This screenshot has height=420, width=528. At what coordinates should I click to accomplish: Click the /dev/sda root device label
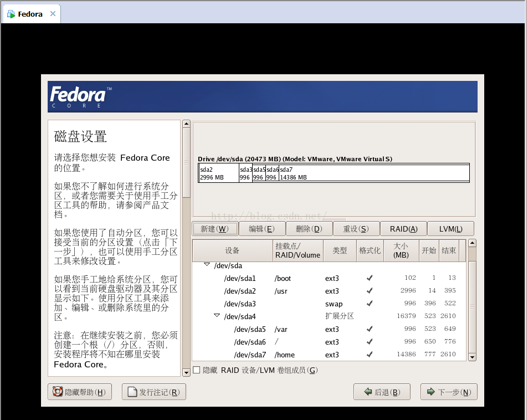click(228, 266)
